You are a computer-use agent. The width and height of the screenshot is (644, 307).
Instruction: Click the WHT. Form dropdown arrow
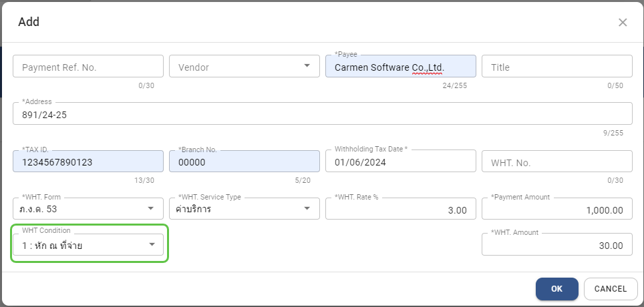(150, 208)
